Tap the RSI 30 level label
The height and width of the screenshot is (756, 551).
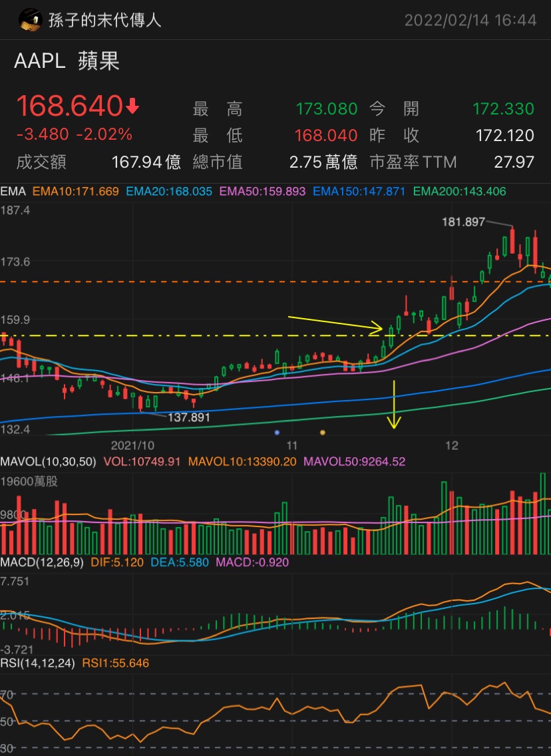[7, 748]
